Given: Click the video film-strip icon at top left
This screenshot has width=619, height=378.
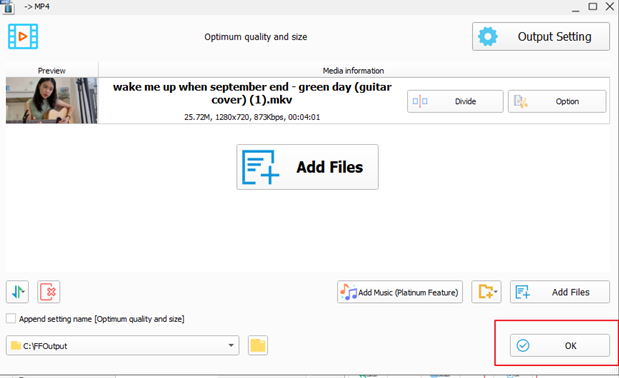Looking at the screenshot, I should (23, 36).
